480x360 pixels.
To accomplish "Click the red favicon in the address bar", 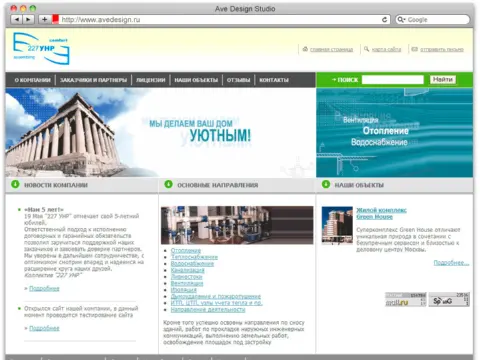I will (x=55, y=19).
